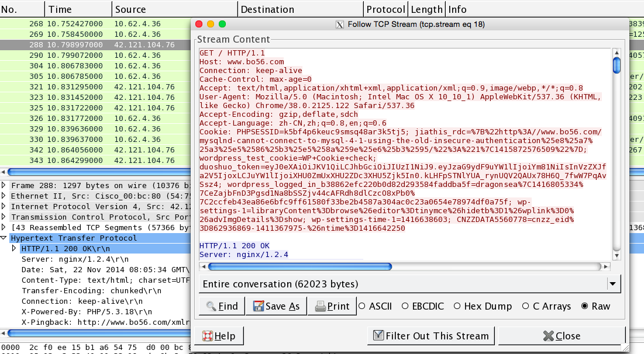Expand the Ethernet II tree item
This screenshot has height=354, width=644.
[5, 196]
